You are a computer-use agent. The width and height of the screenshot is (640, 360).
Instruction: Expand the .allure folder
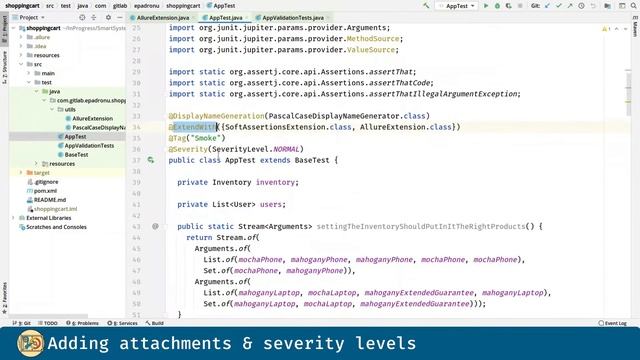pos(21,37)
